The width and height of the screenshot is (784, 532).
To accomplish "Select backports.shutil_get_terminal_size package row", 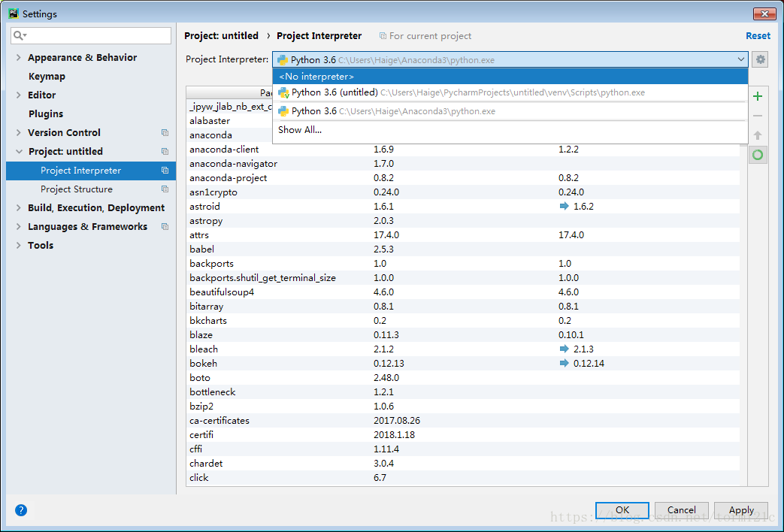I will click(x=463, y=277).
